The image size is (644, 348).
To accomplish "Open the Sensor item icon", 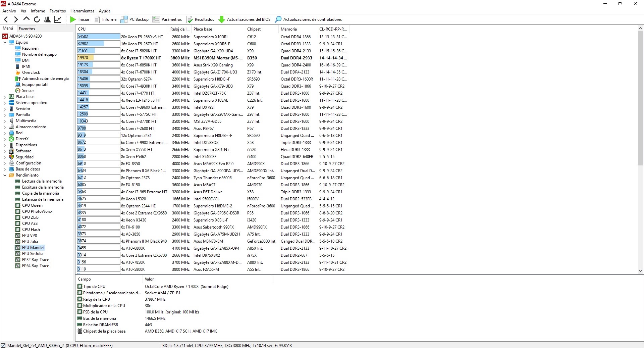I will (18, 91).
